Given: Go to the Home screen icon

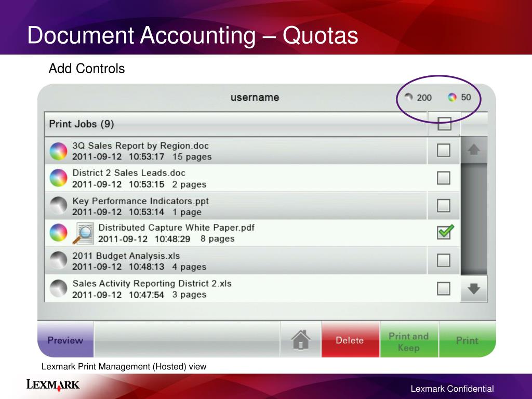Looking at the screenshot, I should (301, 340).
